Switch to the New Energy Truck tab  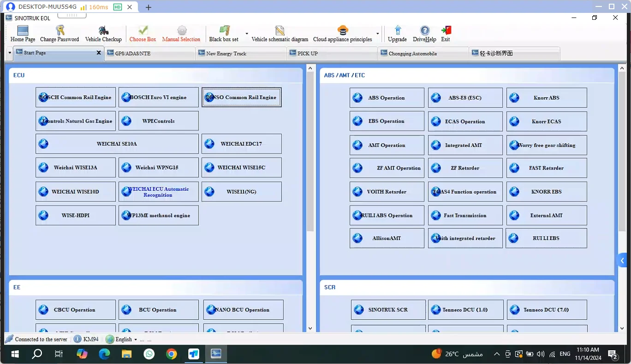pyautogui.click(x=241, y=53)
